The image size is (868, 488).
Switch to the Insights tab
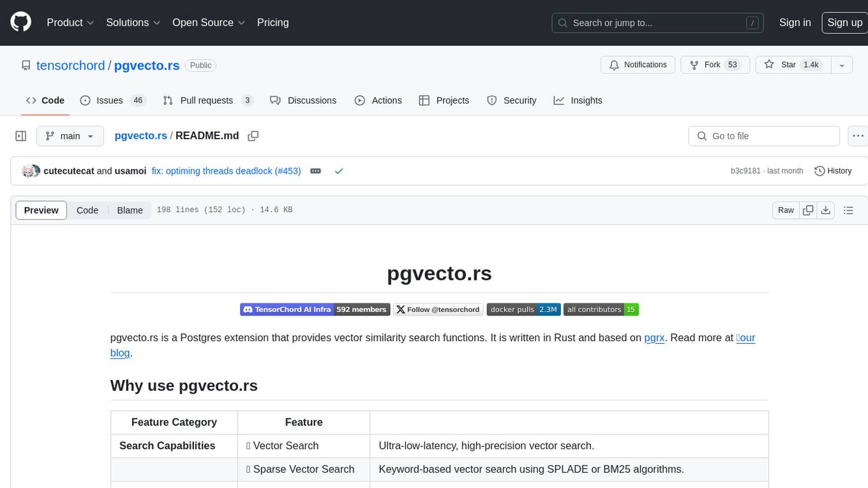tap(578, 100)
